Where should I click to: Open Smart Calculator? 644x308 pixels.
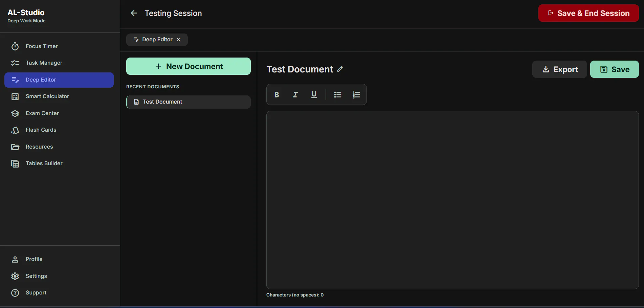click(59, 96)
